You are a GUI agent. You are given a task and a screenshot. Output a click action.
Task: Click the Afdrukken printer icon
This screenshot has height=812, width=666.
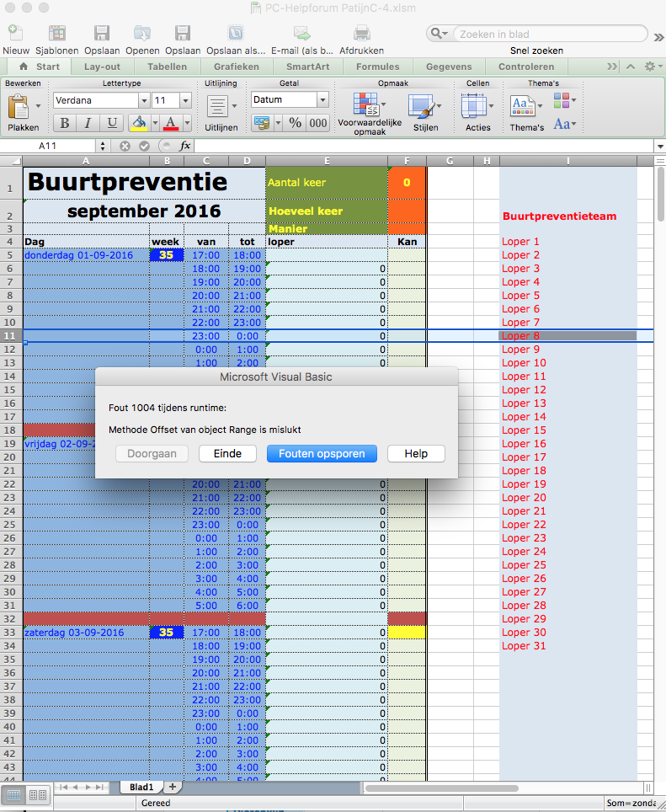click(x=362, y=34)
